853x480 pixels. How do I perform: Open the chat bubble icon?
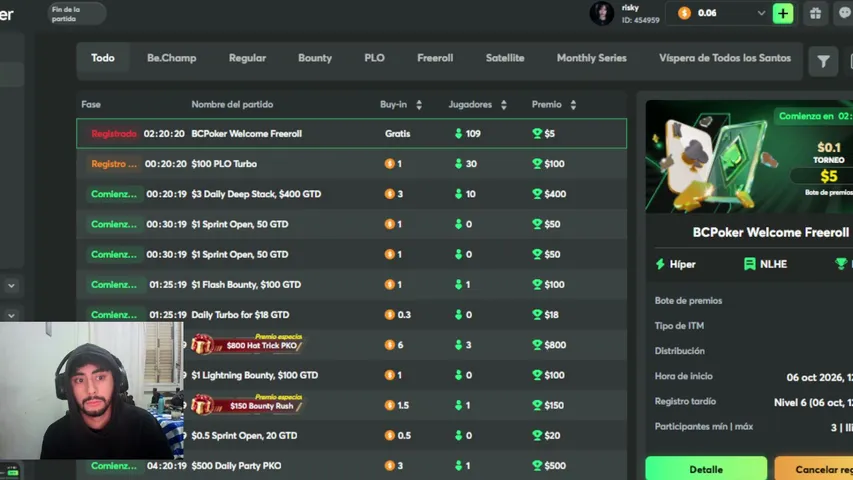click(x=844, y=14)
